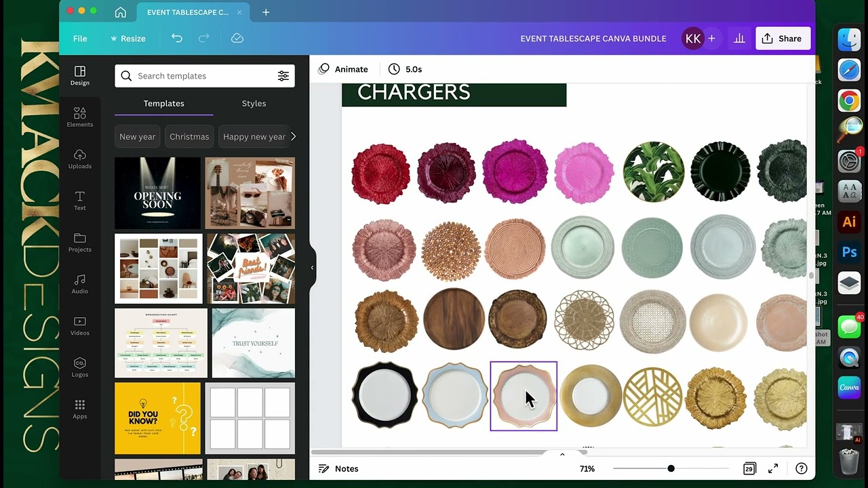Open the Projects panel
868x488 pixels.
[x=79, y=243]
